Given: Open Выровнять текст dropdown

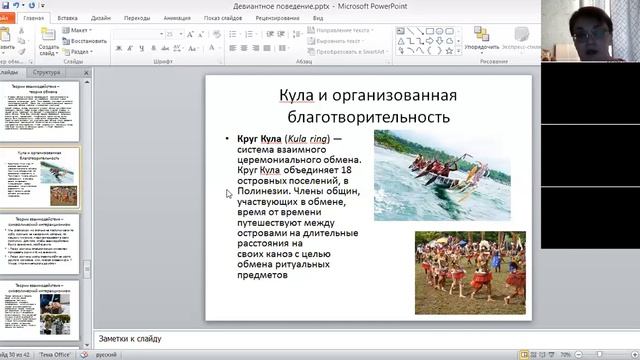Looking at the screenshot, I should [336, 41].
